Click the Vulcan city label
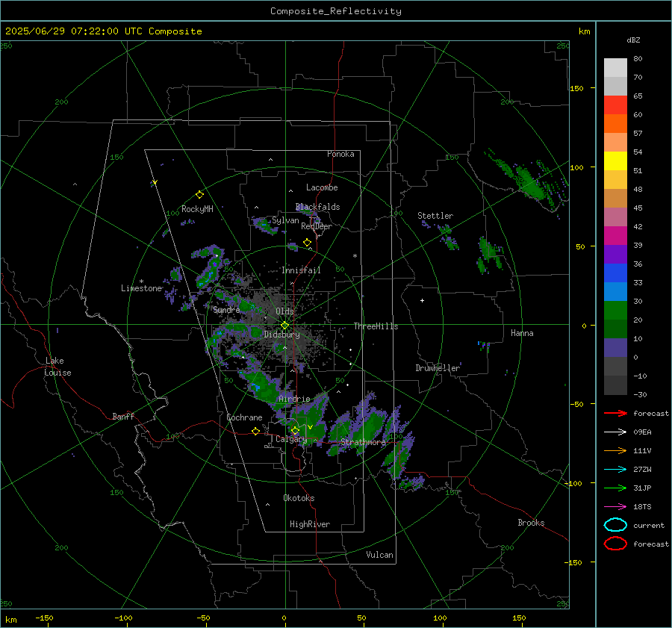 pyautogui.click(x=379, y=555)
